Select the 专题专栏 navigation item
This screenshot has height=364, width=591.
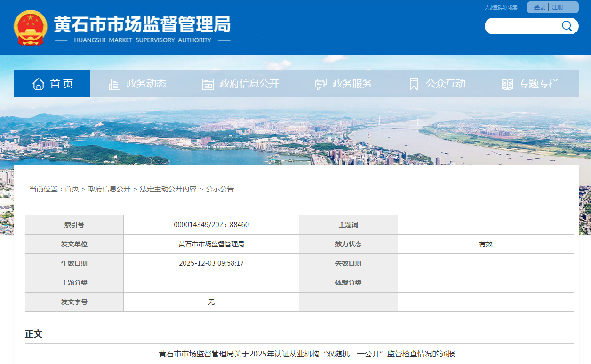click(538, 84)
